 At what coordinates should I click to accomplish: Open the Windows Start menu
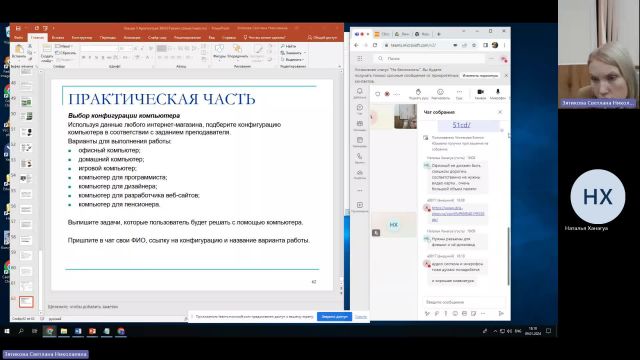click(7, 331)
